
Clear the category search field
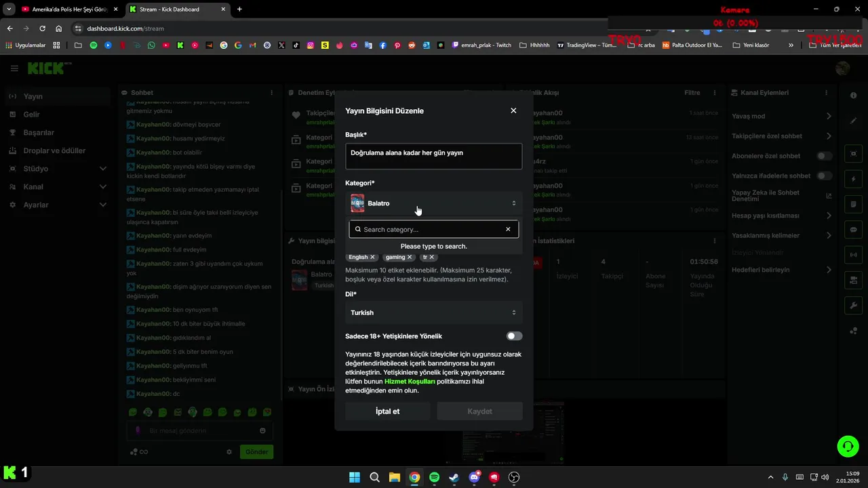click(508, 229)
